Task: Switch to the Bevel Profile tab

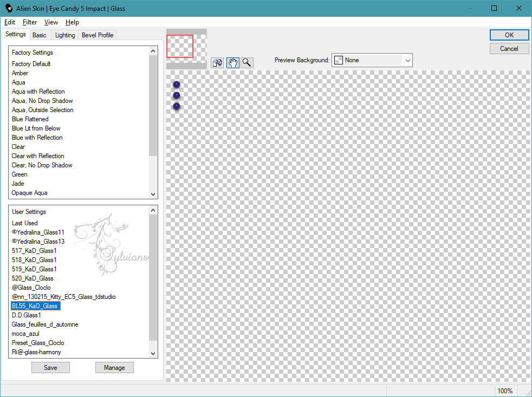Action: pos(98,35)
